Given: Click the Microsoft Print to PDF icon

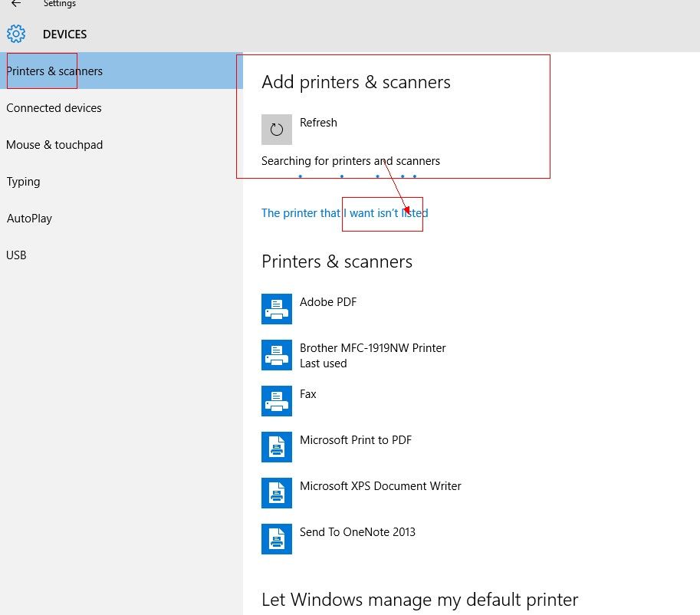Looking at the screenshot, I should click(x=277, y=447).
